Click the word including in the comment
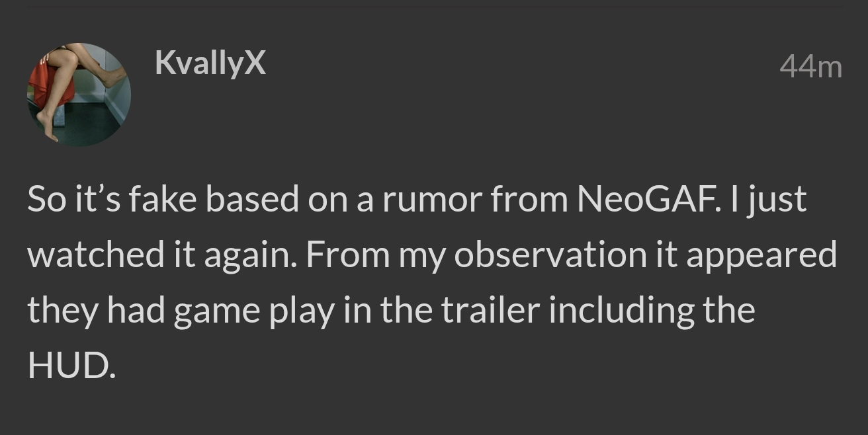Viewport: 868px width, 435px height. pyautogui.click(x=620, y=311)
